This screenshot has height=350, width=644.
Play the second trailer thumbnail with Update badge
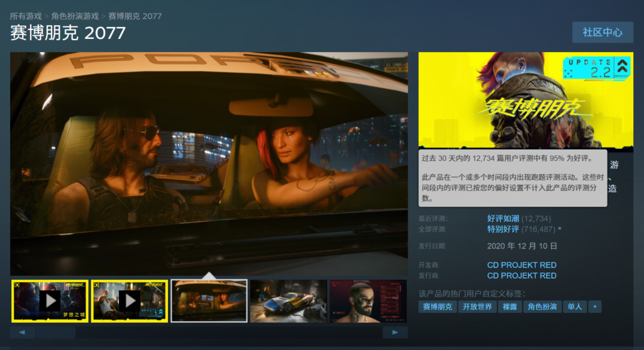[x=130, y=301]
